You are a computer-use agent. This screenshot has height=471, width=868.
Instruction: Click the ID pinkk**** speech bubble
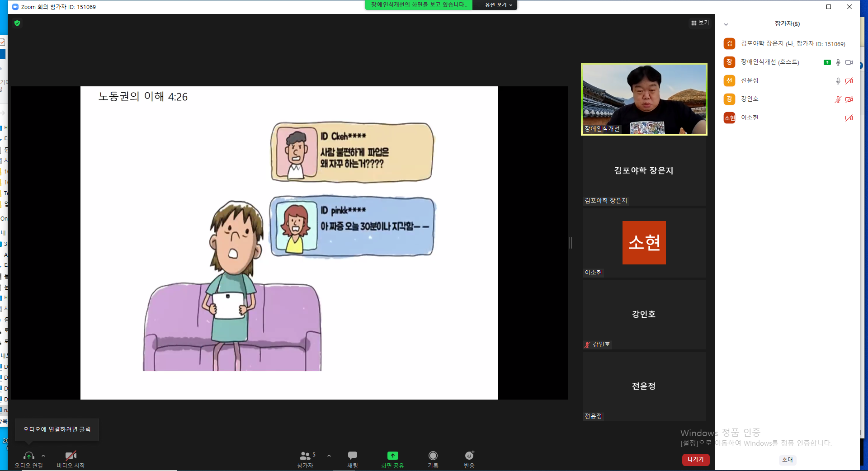tap(353, 226)
